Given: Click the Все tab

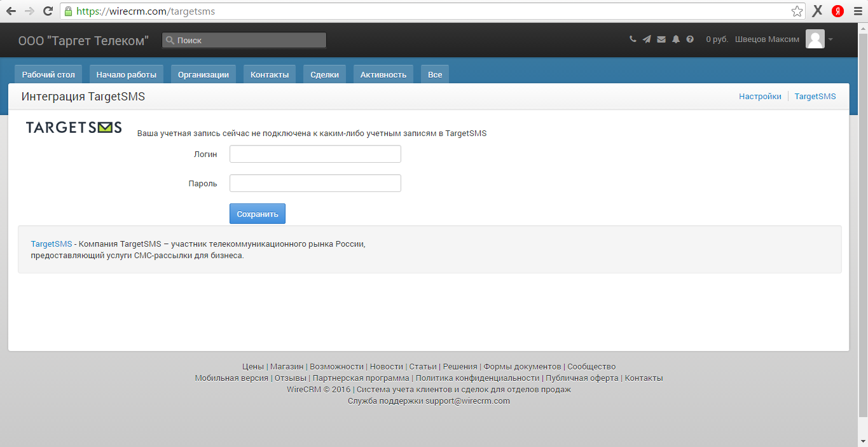Looking at the screenshot, I should click(x=435, y=74).
